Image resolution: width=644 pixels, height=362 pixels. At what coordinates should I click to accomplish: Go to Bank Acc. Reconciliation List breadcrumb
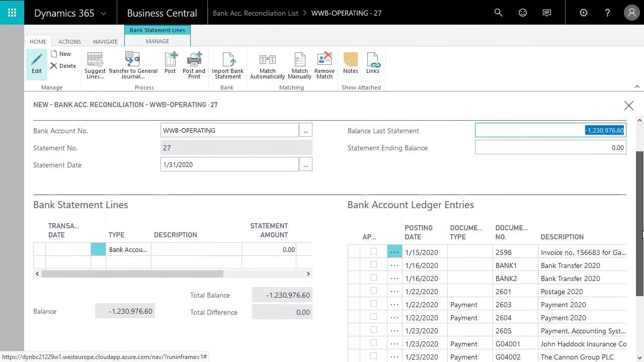(x=256, y=13)
